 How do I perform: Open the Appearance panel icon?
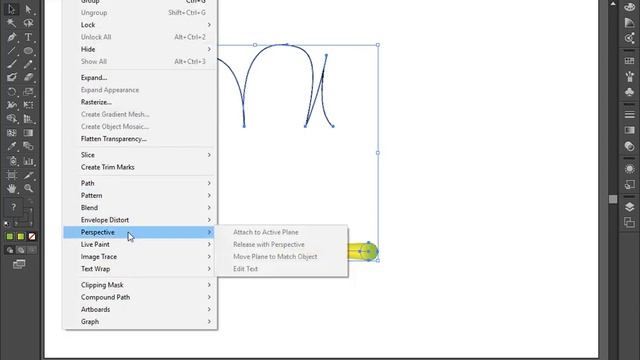point(629,169)
